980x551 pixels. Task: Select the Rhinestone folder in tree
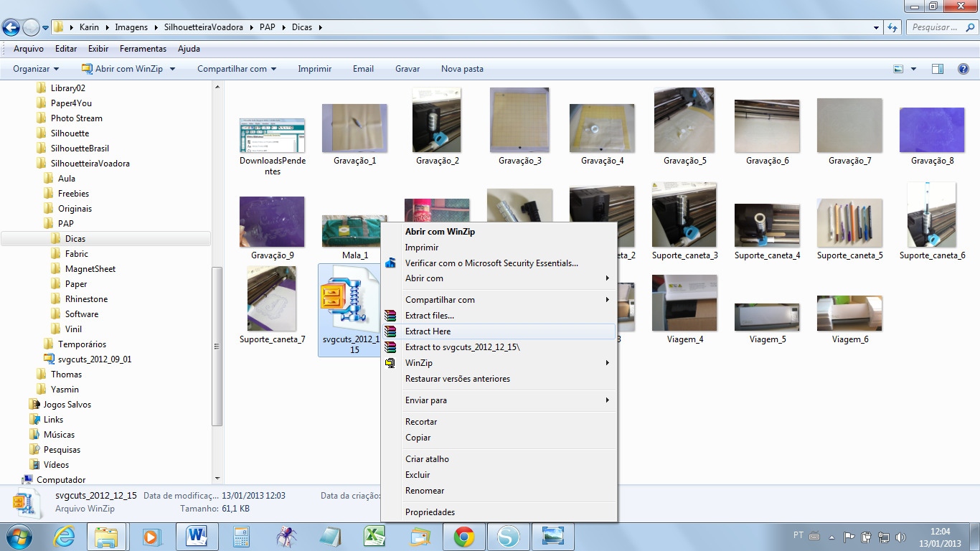tap(86, 299)
